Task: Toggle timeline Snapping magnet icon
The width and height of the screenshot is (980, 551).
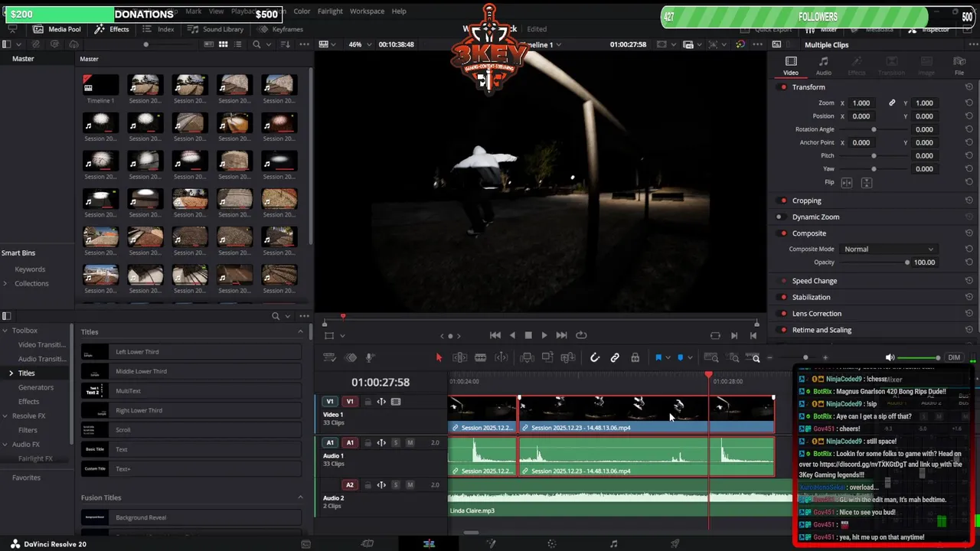Action: pos(595,357)
